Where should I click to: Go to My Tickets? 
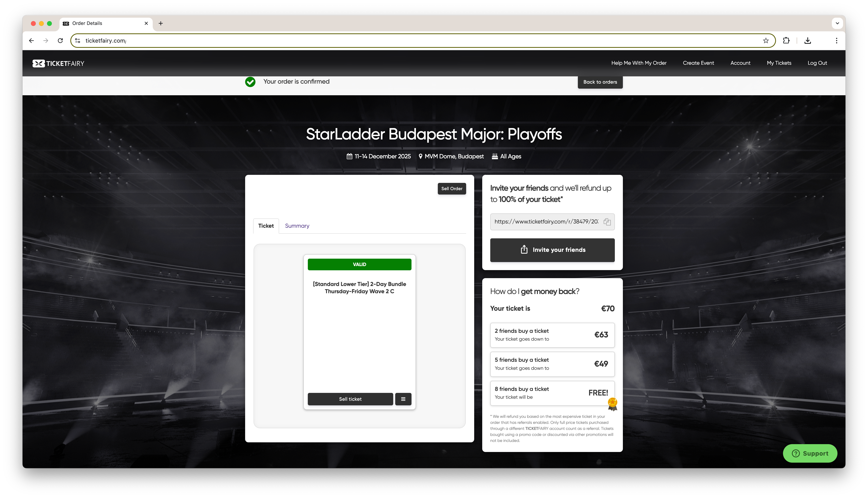tap(779, 63)
